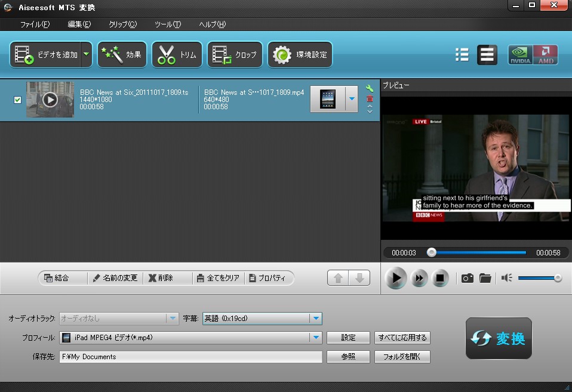Open the snapshot folder icon

(x=485, y=278)
